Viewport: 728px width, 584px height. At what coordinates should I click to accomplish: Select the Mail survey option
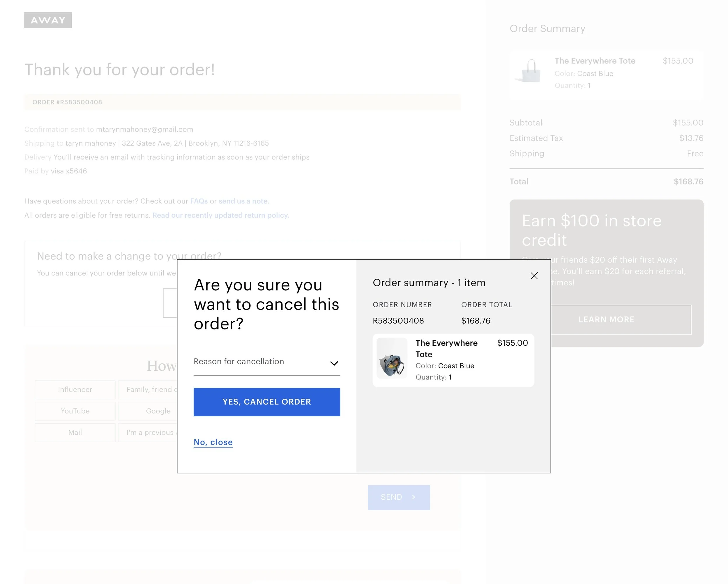click(75, 432)
